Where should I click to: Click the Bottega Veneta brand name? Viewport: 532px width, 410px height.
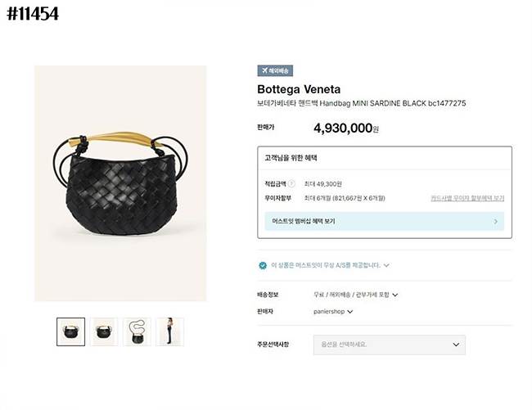pos(299,89)
